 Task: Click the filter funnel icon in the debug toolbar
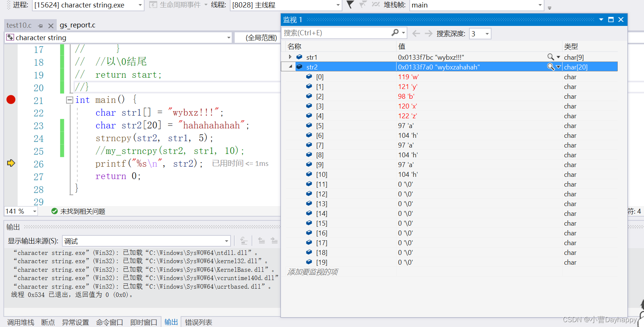350,5
